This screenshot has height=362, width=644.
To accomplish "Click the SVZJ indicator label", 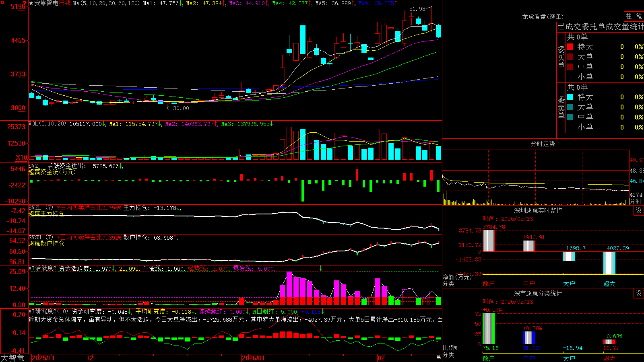I will 35,166.
